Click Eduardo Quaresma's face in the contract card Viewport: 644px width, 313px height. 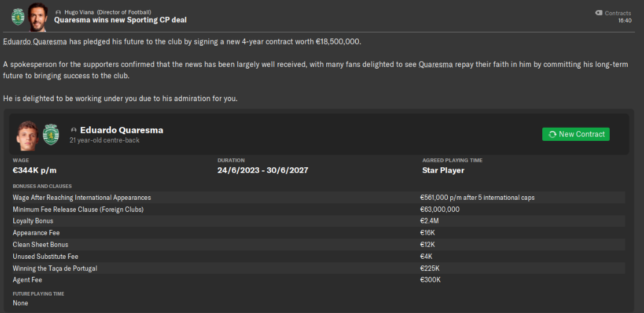(x=28, y=134)
